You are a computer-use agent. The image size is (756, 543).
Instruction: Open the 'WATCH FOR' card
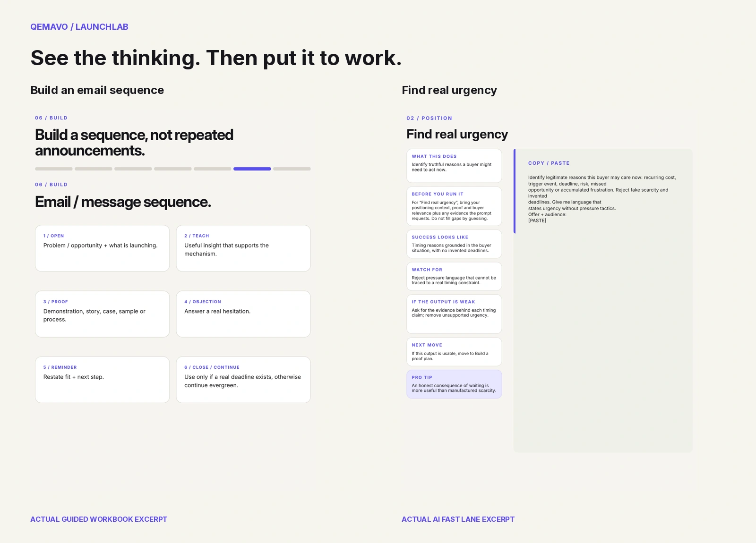click(x=454, y=276)
